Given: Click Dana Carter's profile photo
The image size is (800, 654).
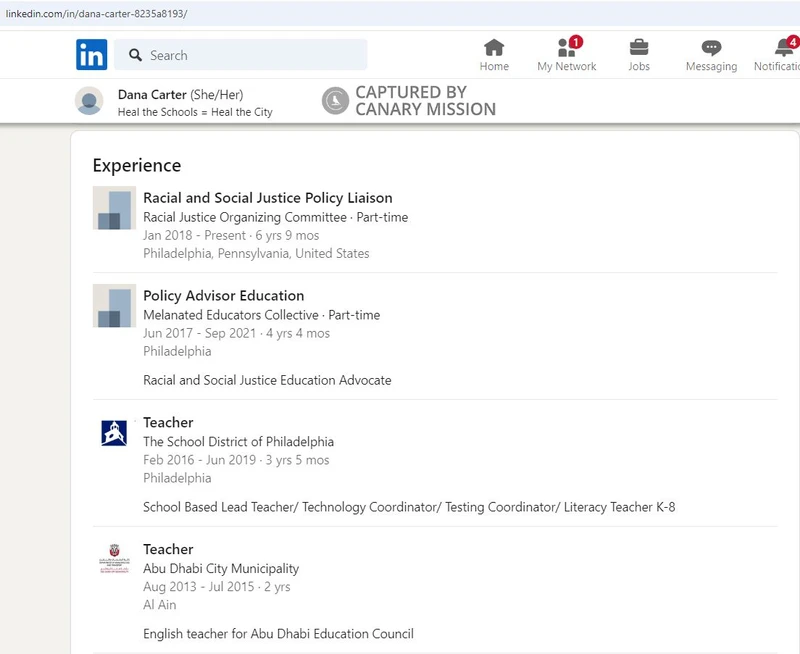Looking at the screenshot, I should coord(91,100).
